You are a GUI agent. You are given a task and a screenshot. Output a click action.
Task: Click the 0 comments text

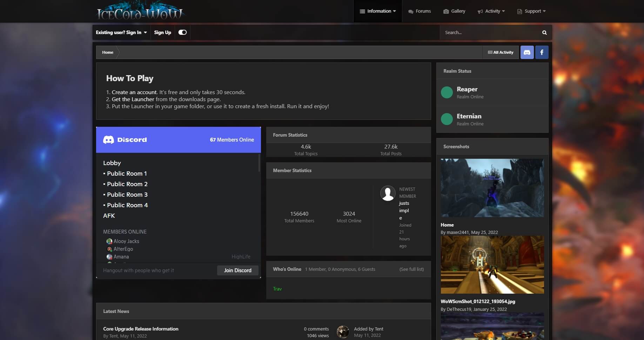pyautogui.click(x=316, y=329)
